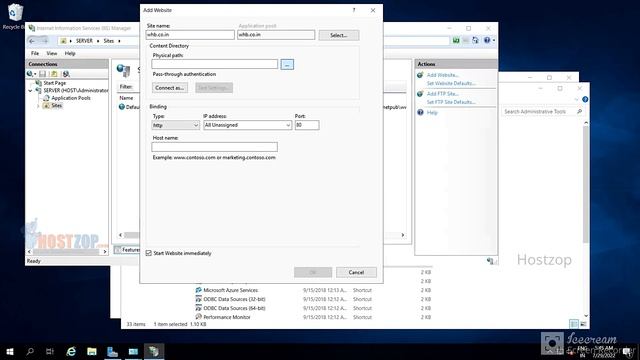Open Internet Explorer from taskbar
The width and height of the screenshot is (640, 360).
[x=71, y=351]
